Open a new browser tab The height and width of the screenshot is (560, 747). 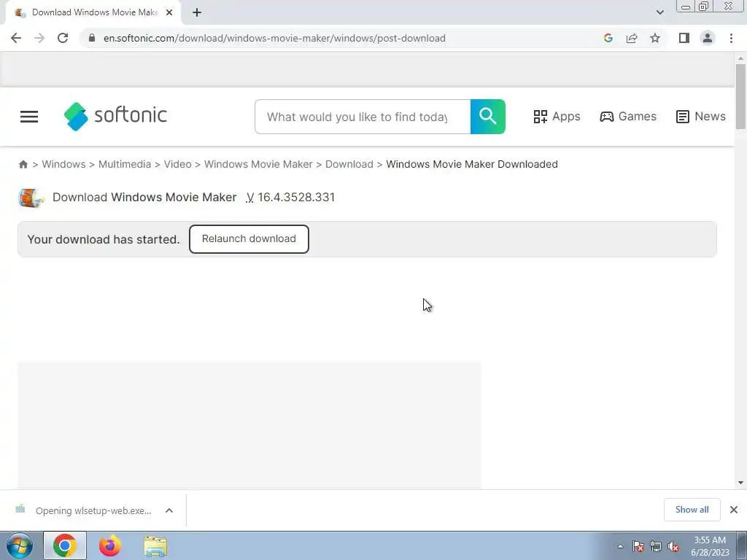pyautogui.click(x=197, y=12)
